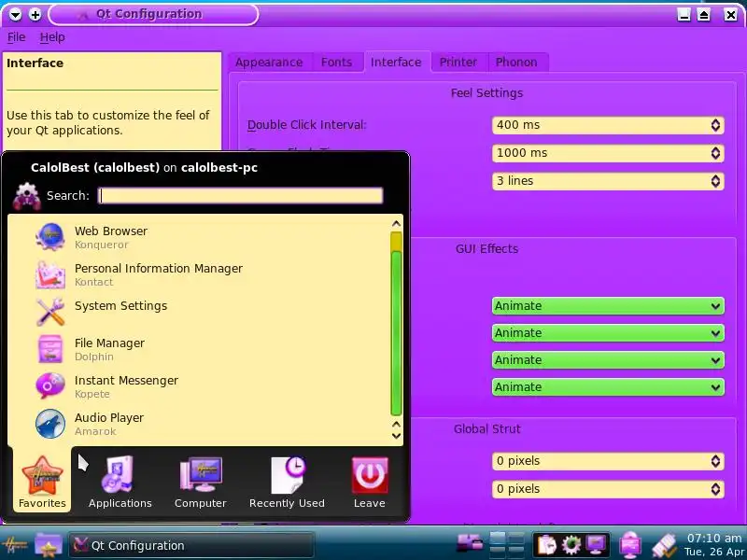
Task: Click into the launcher Search field
Action: pyautogui.click(x=241, y=196)
